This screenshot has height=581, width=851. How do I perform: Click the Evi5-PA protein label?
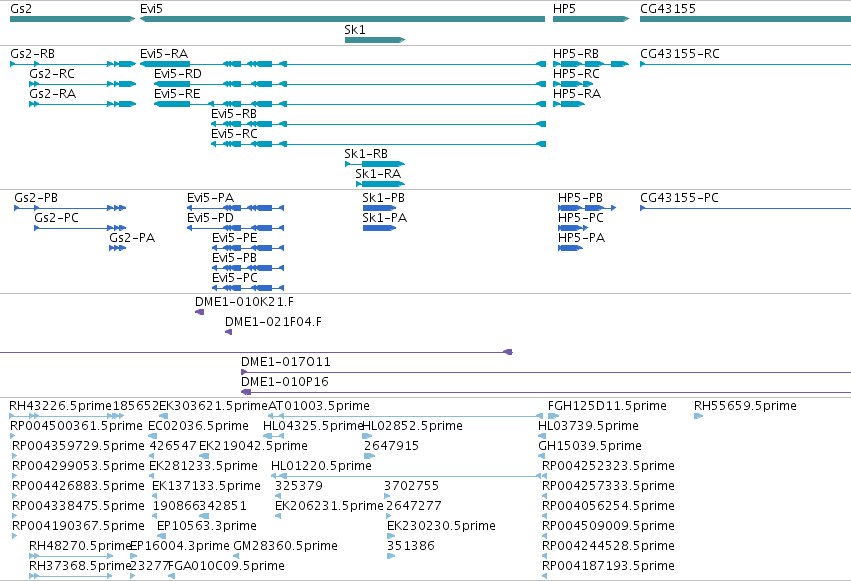tap(211, 199)
